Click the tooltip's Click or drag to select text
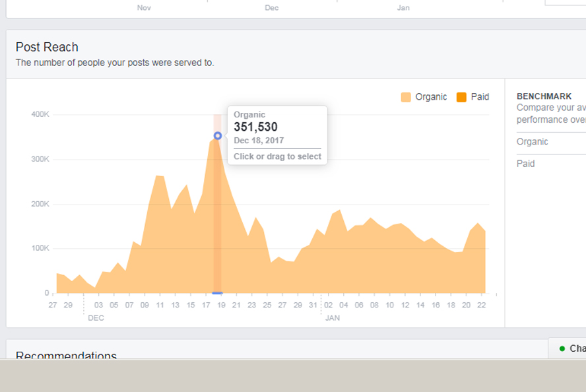This screenshot has width=586, height=392. 277,156
